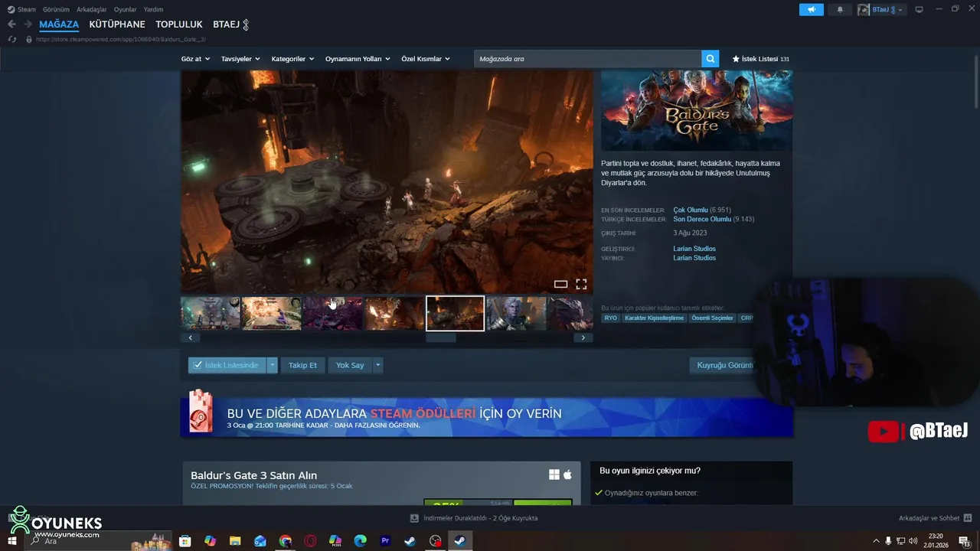
Task: Select the highlighted cave screenshot thumbnail
Action: 455,314
